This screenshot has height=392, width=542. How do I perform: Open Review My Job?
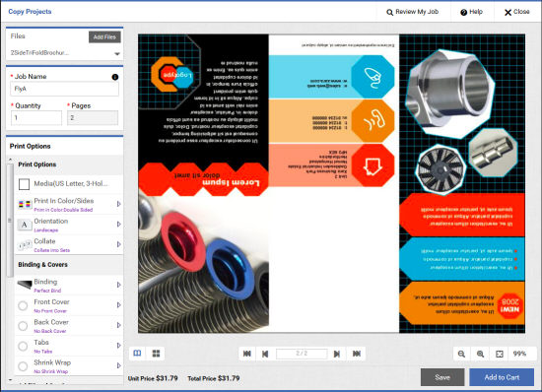[412, 12]
